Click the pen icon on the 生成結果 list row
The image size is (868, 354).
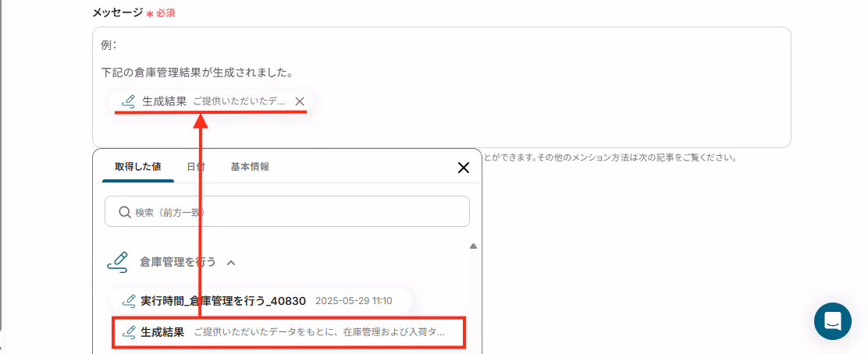(x=129, y=332)
